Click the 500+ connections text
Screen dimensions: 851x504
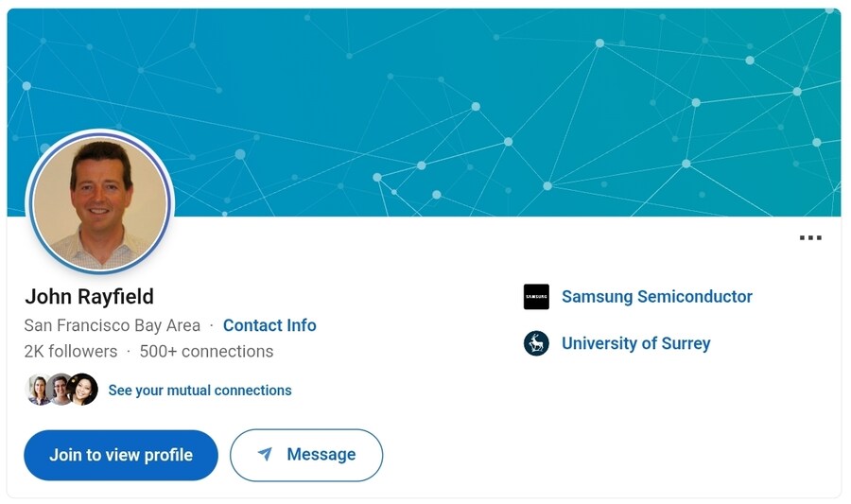click(x=206, y=352)
